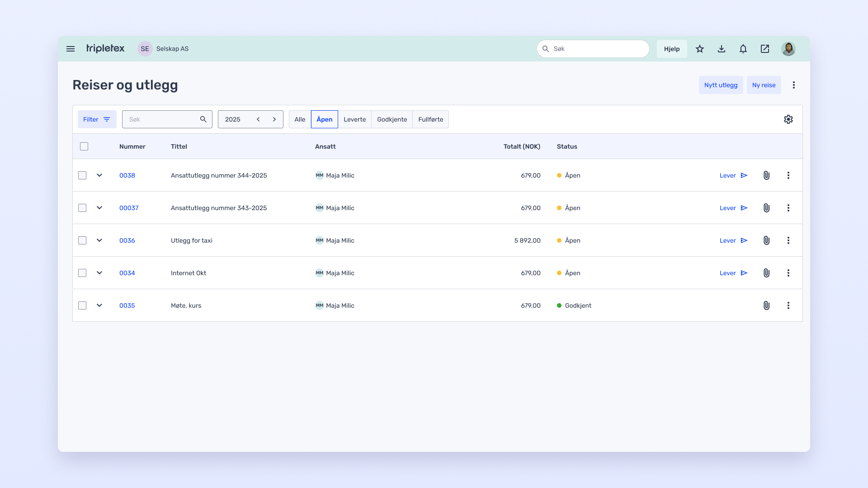
Task: Open table settings gear
Action: [788, 119]
